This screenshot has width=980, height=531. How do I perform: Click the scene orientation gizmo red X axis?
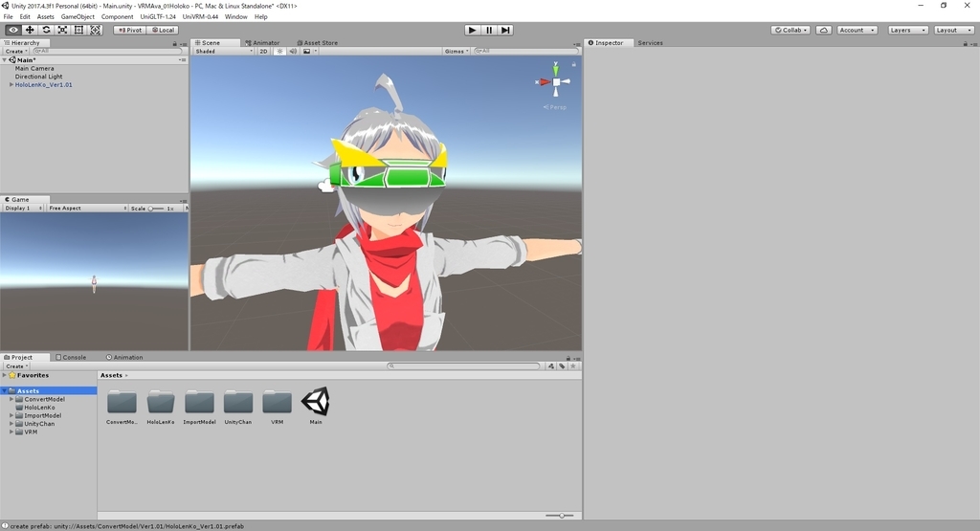pyautogui.click(x=544, y=82)
